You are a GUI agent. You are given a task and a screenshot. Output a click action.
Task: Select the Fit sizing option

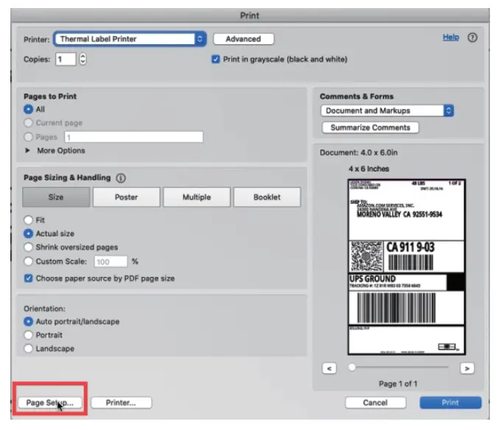tap(28, 220)
